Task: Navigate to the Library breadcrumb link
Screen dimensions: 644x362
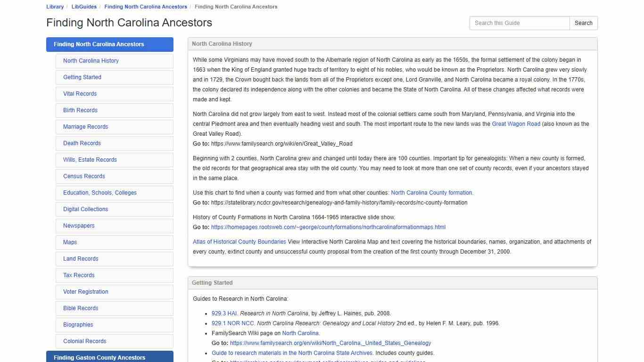Action: (55, 6)
